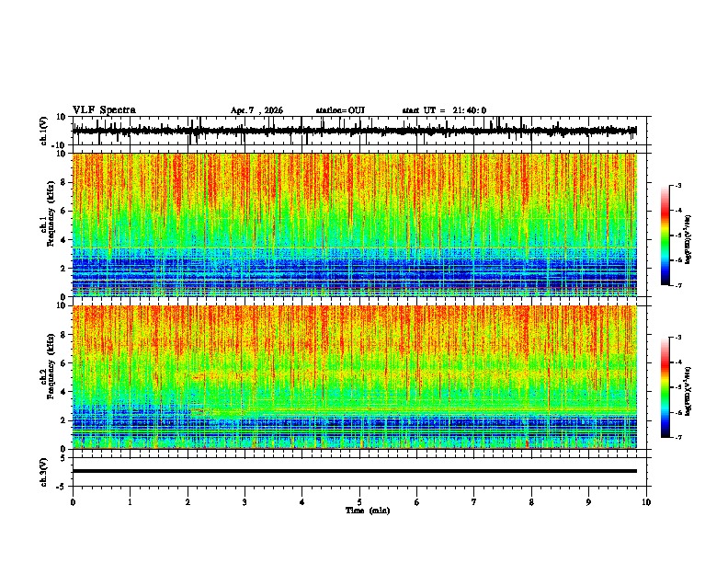728x563 pixels.
Task: Click the "2" kHz tick on ch.2 spectrogram axis
Action: [63, 420]
